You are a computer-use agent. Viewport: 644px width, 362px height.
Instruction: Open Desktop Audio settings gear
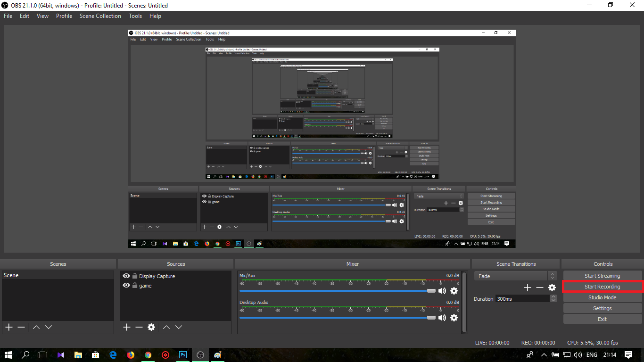pyautogui.click(x=454, y=318)
